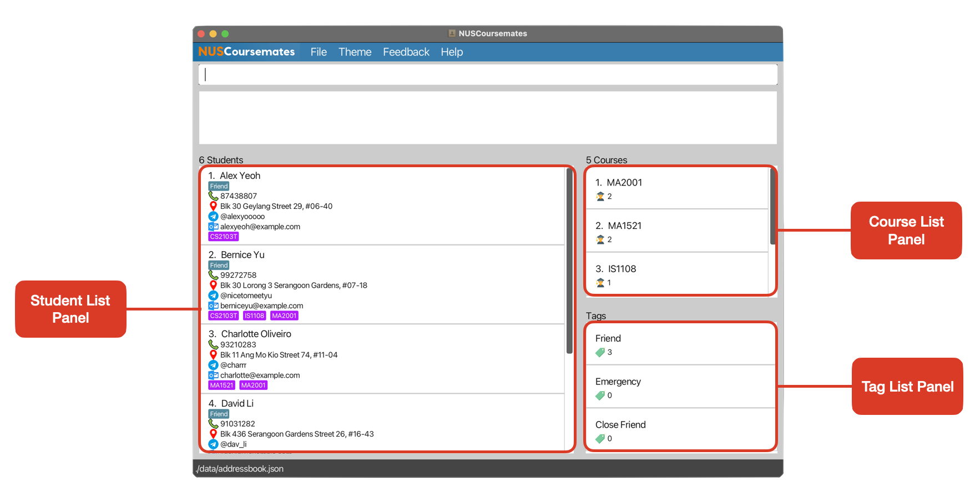This screenshot has height=501, width=980.
Task: Select student name Charlotte Oliveiro
Action: [256, 334]
